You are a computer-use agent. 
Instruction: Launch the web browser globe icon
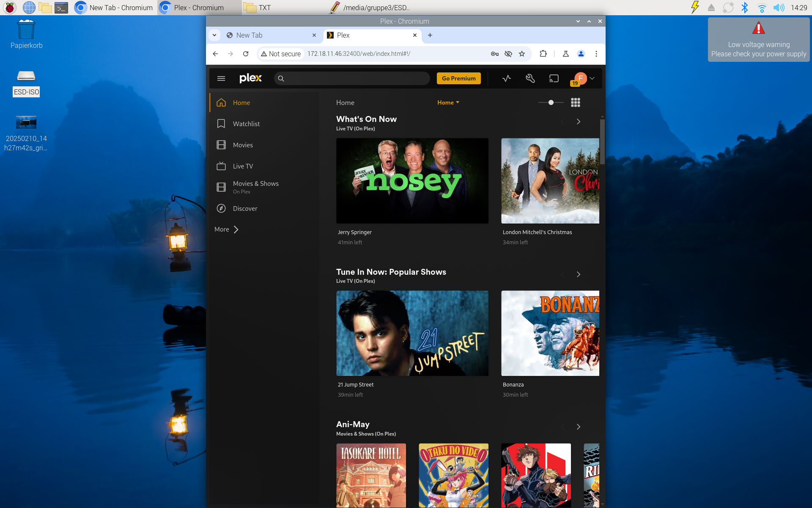tap(29, 8)
